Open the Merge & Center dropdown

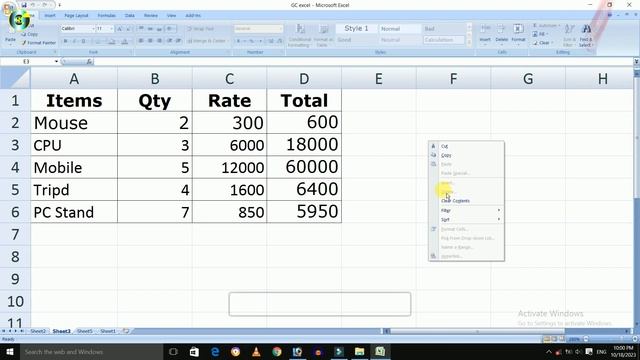pyautogui.click(x=227, y=41)
